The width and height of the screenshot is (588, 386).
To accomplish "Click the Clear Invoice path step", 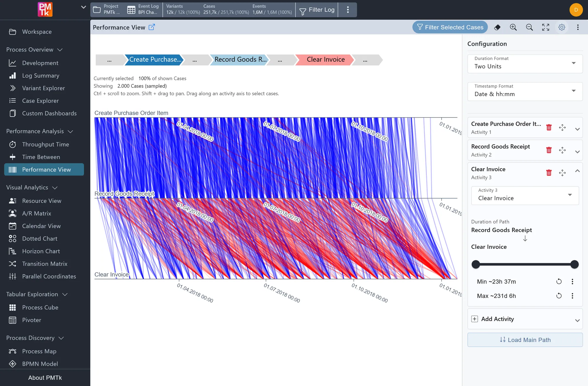I will click(325, 60).
